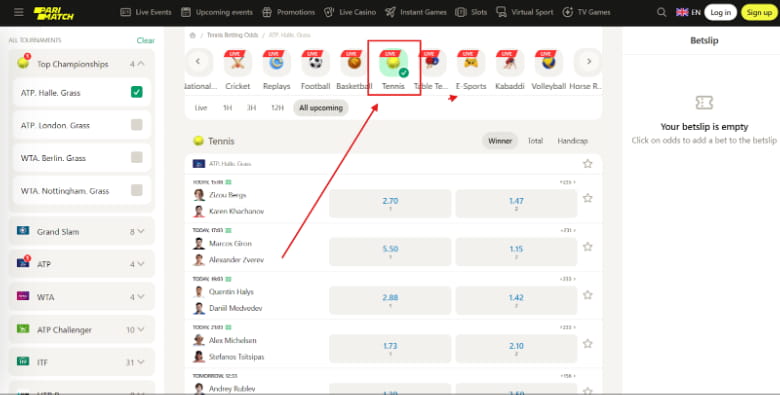Image resolution: width=780 pixels, height=395 pixels.
Task: Click the Sign up button
Action: pyautogui.click(x=759, y=12)
